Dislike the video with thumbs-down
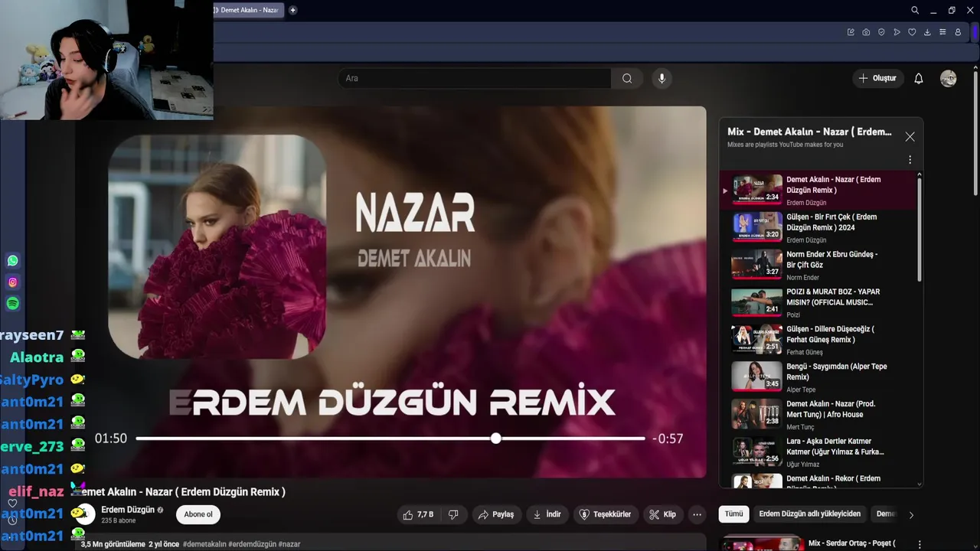The height and width of the screenshot is (551, 980). tap(453, 514)
